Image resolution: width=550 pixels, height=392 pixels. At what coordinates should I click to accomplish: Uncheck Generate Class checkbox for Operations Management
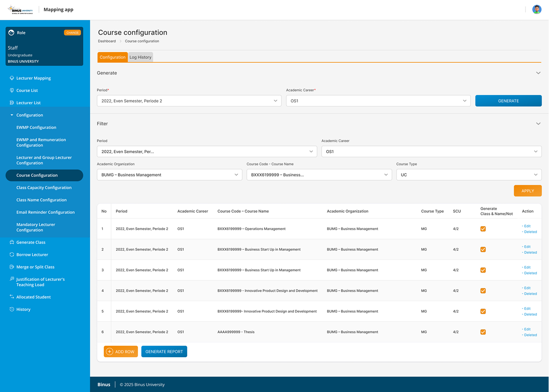(483, 229)
